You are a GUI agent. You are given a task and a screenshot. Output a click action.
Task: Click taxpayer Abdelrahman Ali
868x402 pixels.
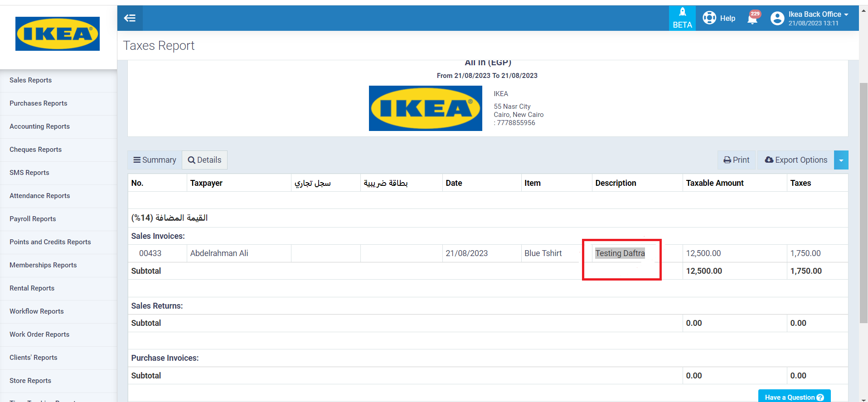tap(219, 253)
